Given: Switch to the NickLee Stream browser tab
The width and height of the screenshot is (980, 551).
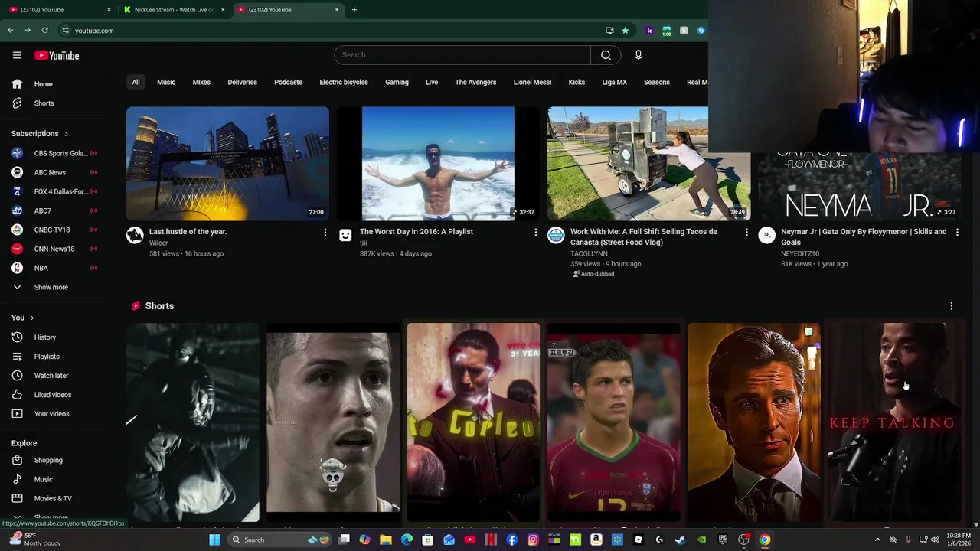Looking at the screenshot, I should 174,10.
